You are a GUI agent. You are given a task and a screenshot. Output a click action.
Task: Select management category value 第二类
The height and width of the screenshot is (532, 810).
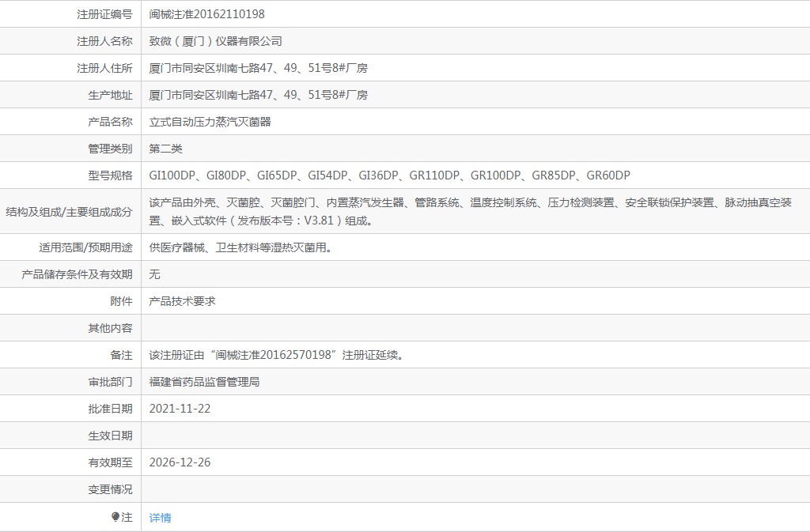165,149
